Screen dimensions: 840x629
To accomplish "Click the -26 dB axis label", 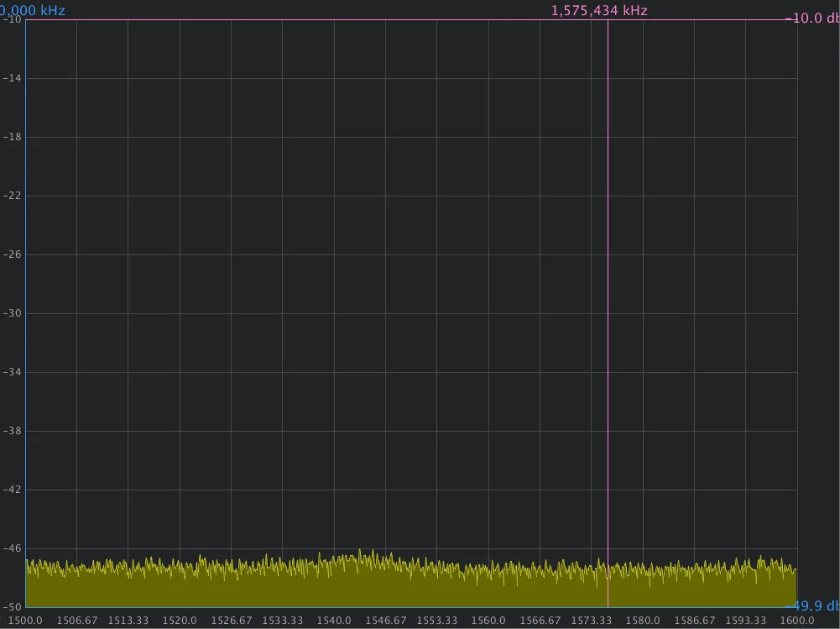I will click(x=12, y=254).
